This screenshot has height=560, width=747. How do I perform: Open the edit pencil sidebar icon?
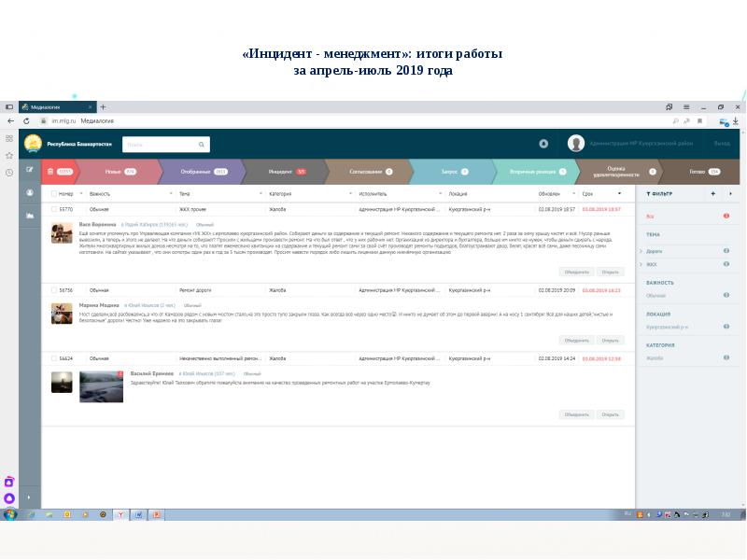(x=30, y=169)
